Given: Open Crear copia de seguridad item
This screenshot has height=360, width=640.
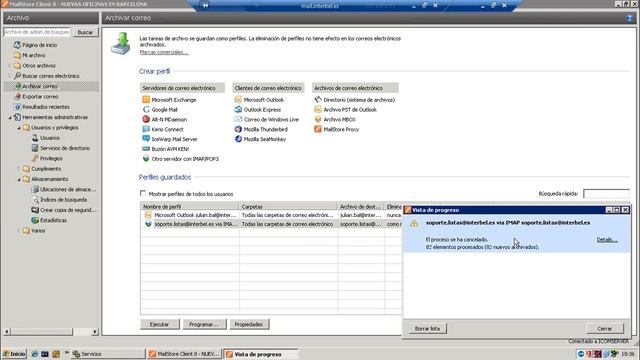Looking at the screenshot, I should 68,210.
